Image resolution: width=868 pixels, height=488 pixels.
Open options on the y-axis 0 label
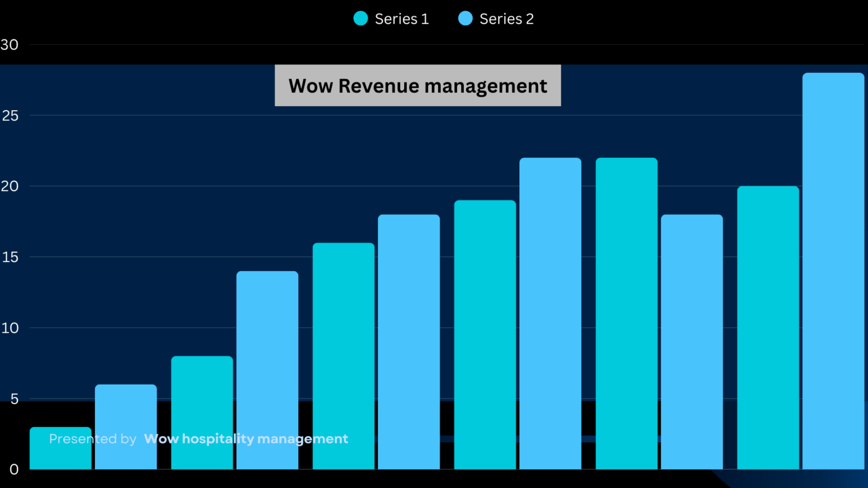pyautogui.click(x=14, y=469)
